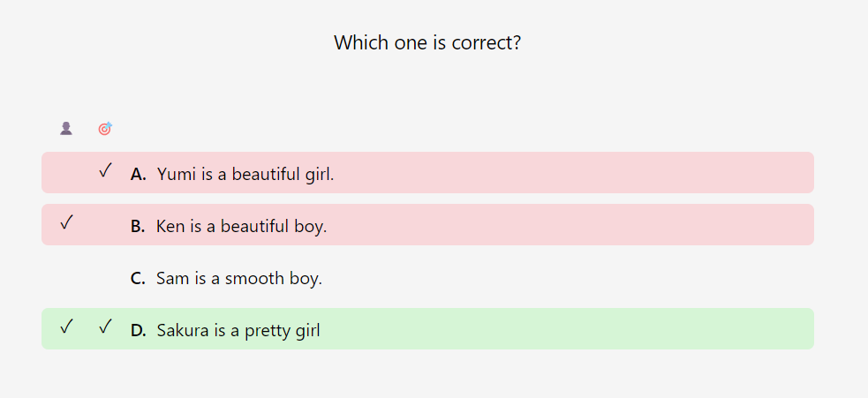The image size is (868, 398).
Task: Click the target-column checkmark beside option A
Action: [105, 169]
